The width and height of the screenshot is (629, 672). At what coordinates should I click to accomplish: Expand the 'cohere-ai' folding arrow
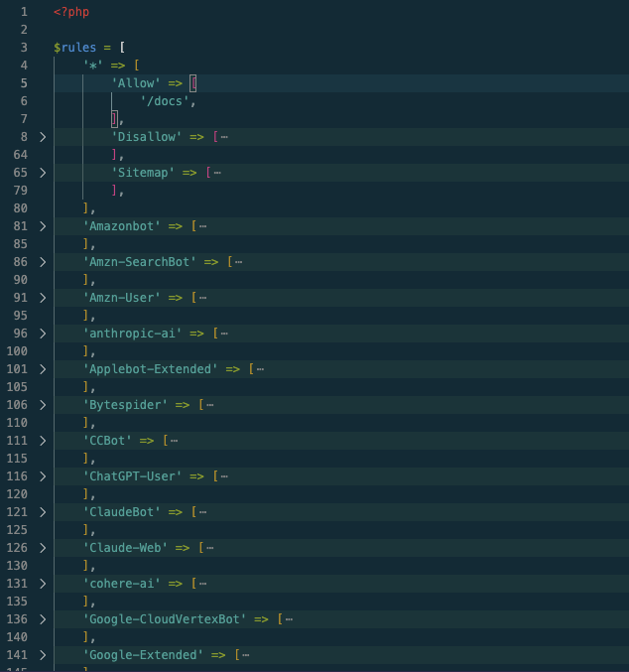[x=42, y=584]
